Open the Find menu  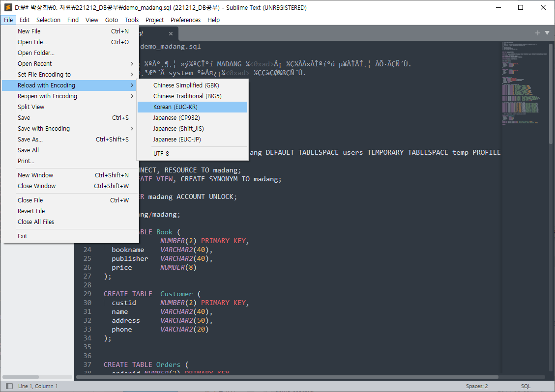pyautogui.click(x=73, y=20)
